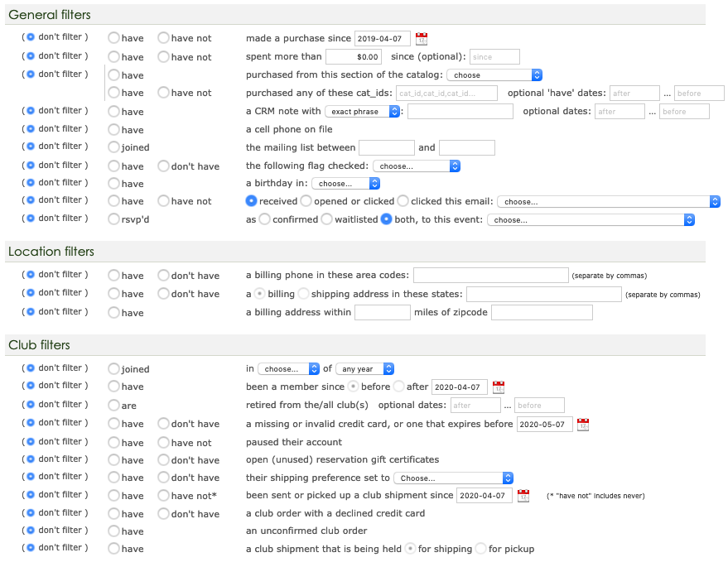This screenshot has width=728, height=562.
Task: Open calendar for member since date
Action: (x=499, y=387)
